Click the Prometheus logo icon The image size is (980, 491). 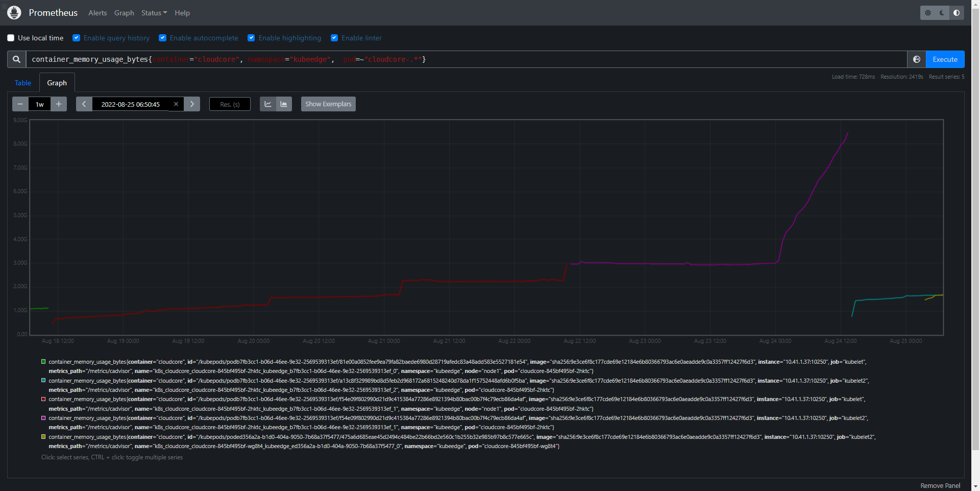(x=14, y=13)
